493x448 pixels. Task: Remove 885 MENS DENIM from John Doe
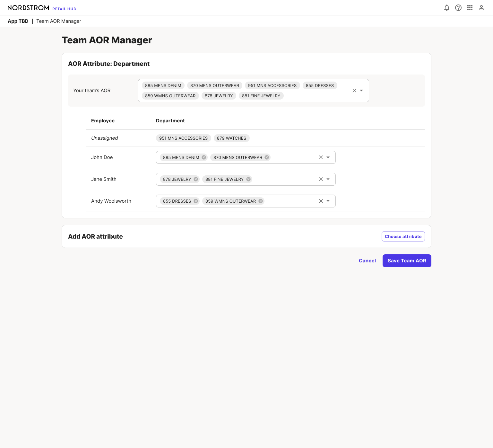coord(204,157)
